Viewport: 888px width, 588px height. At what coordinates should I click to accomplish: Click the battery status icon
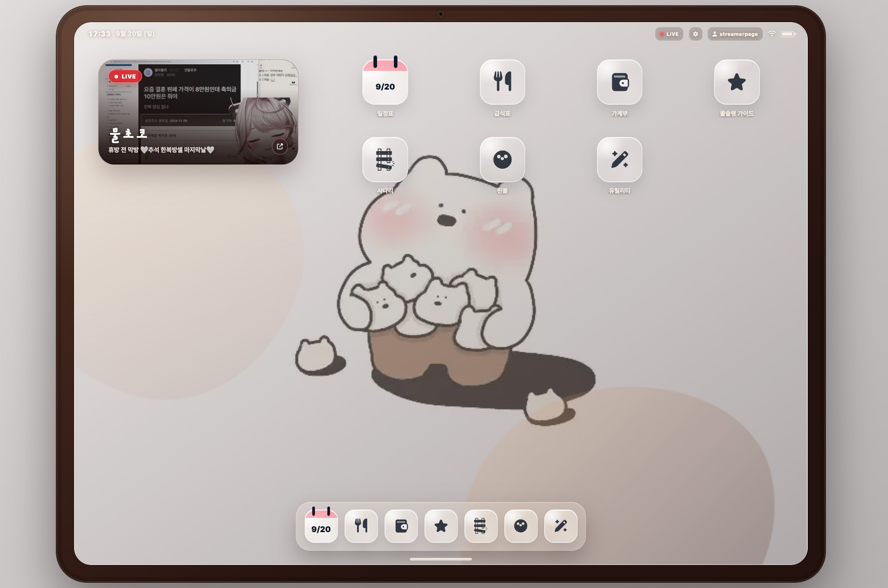click(x=788, y=34)
